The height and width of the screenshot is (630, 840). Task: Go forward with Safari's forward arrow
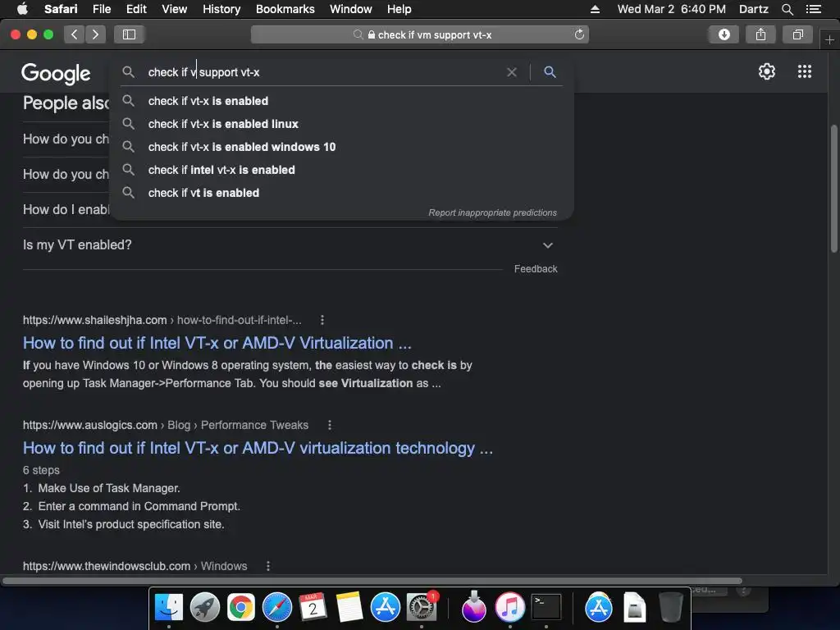tap(95, 34)
